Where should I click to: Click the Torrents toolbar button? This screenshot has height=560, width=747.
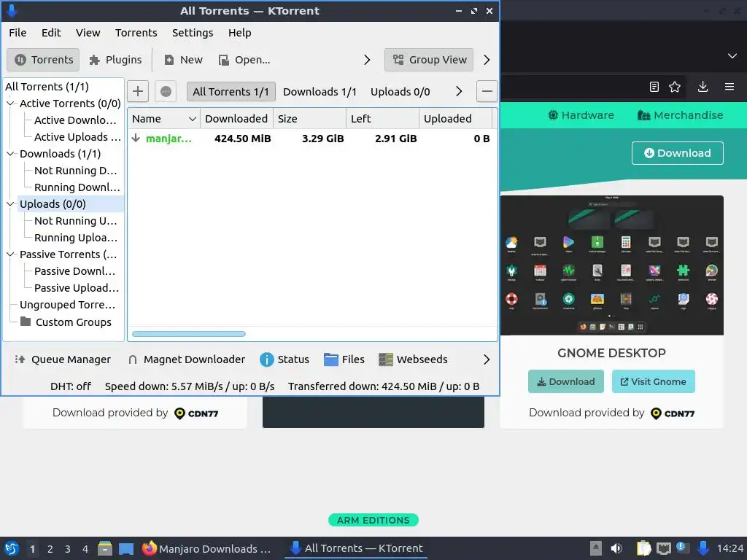point(43,60)
